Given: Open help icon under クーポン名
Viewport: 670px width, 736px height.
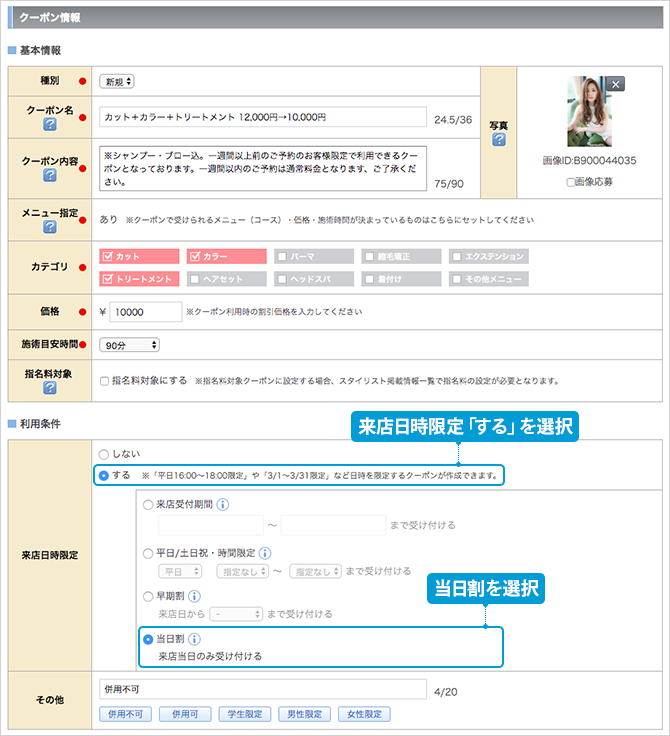Looking at the screenshot, I should [x=50, y=124].
